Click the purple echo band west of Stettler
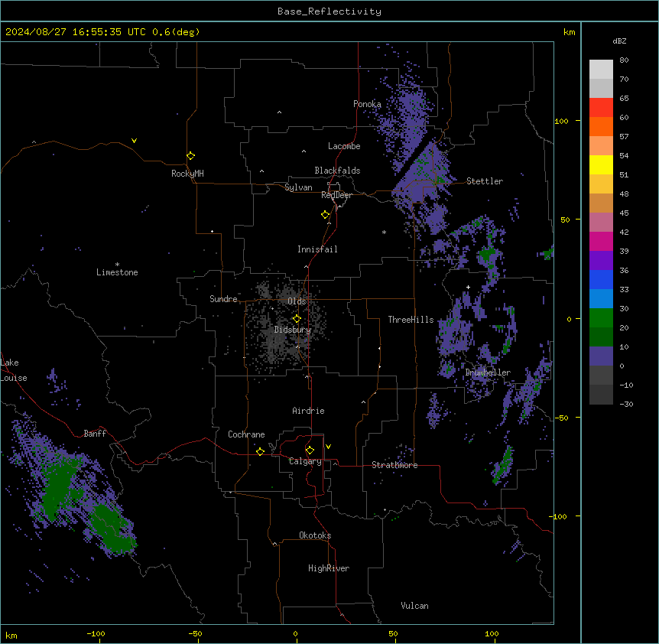Viewport: 659px width, 644px height. (x=420, y=177)
